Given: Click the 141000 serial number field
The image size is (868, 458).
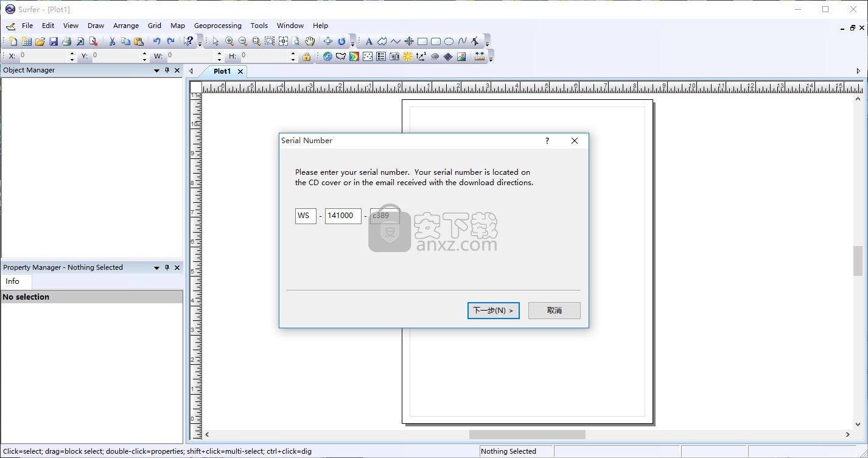Looking at the screenshot, I should (343, 216).
